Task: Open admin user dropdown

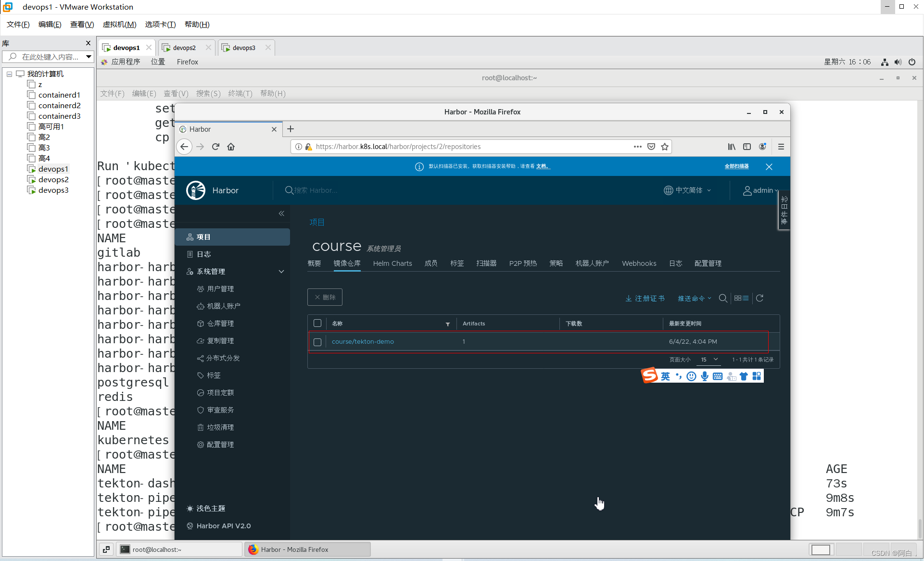Action: point(761,190)
